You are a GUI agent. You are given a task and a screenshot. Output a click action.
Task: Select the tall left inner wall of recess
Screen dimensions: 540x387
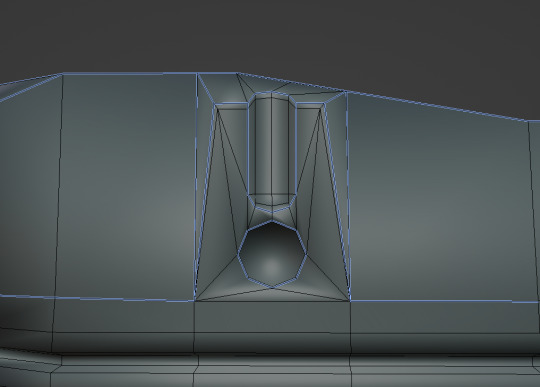(x=206, y=193)
